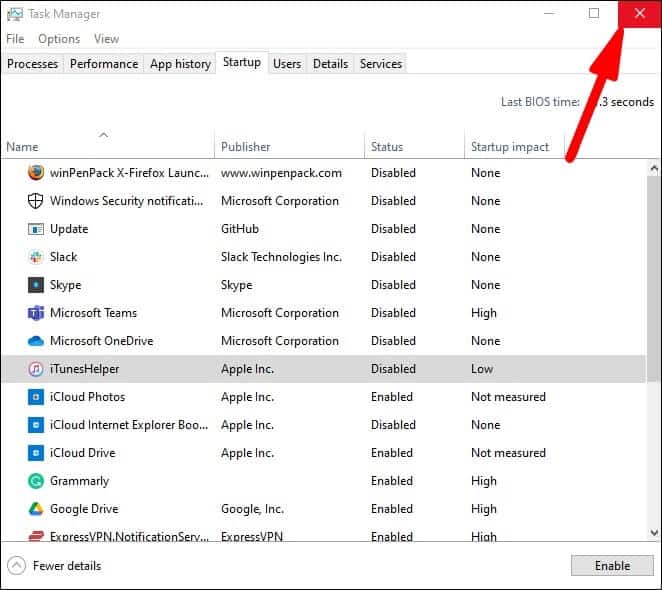Click Slack Technologies Inc. publisher cell
Image resolution: width=662 pixels, height=590 pixels.
point(281,257)
